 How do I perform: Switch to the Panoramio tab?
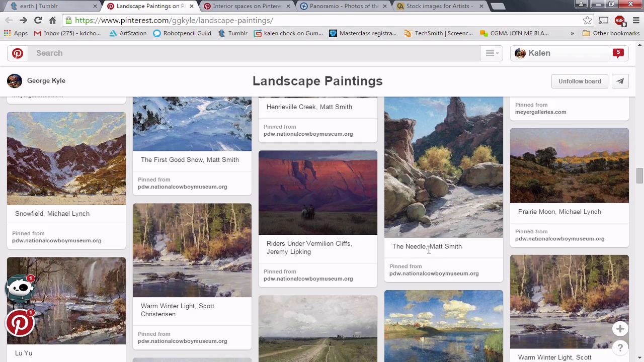tap(344, 6)
